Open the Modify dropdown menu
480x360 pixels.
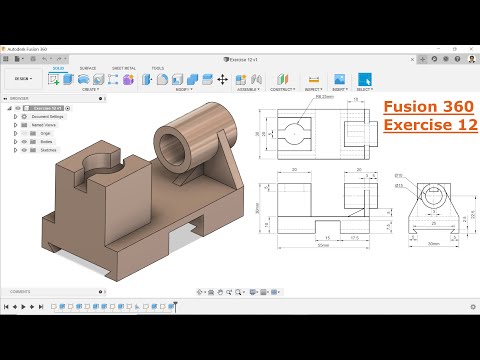tap(184, 90)
